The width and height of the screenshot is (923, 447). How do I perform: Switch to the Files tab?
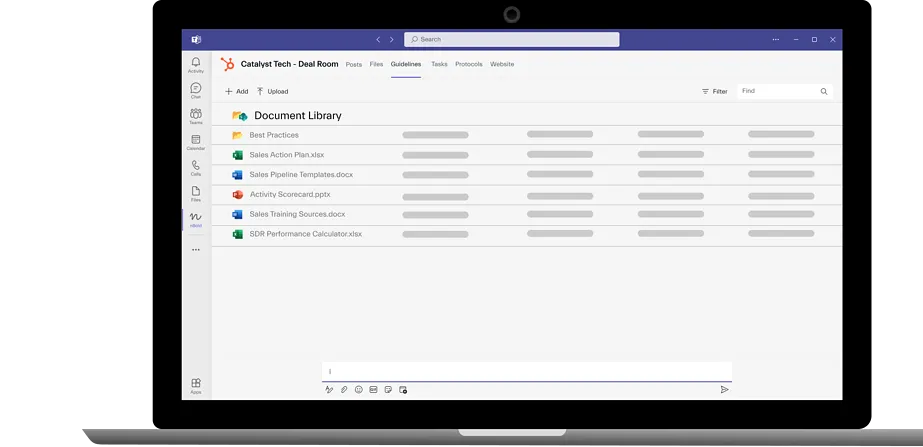pos(376,64)
